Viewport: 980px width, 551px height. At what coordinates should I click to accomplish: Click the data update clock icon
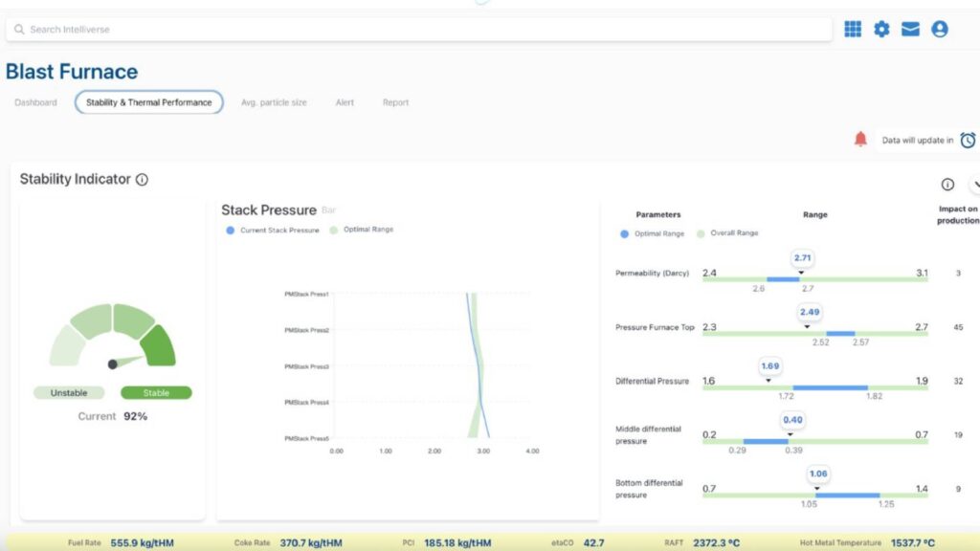pos(968,141)
